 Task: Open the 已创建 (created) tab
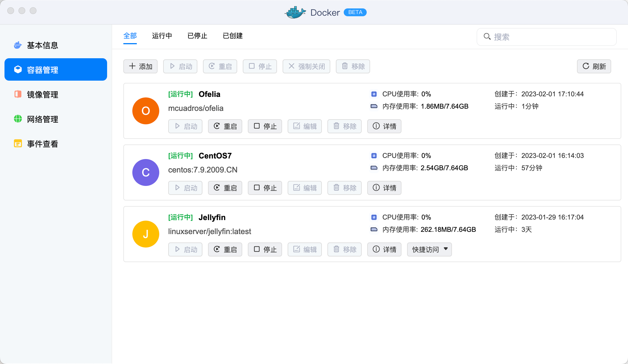tap(232, 36)
